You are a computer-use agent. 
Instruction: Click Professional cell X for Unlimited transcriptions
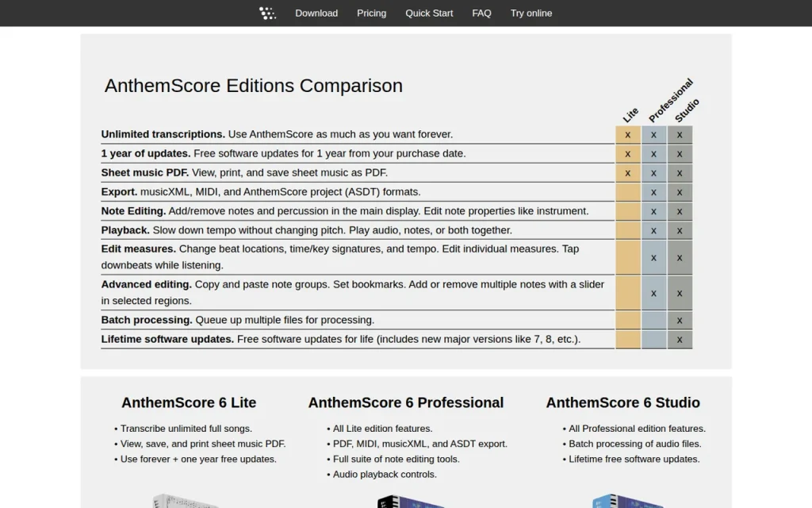click(x=653, y=135)
